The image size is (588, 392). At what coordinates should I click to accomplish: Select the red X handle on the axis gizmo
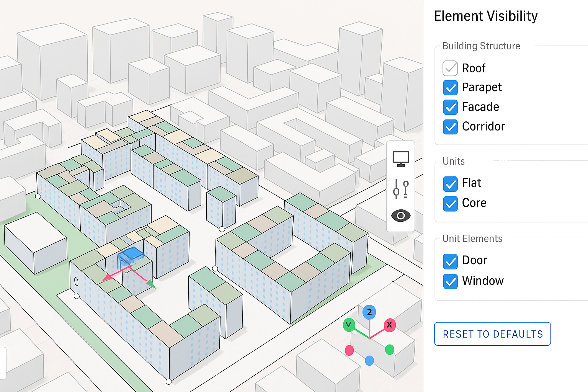[390, 325]
